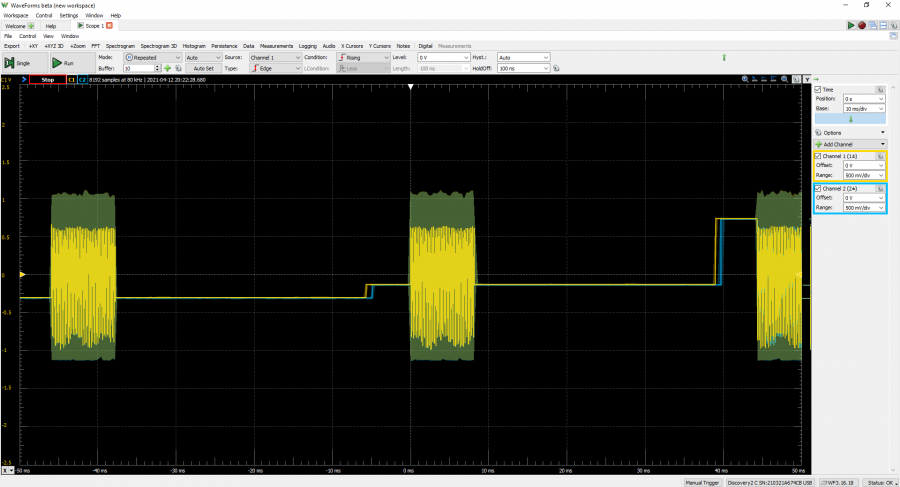Click the Single acquisition button
Image resolution: width=900 pixels, height=487 pixels.
[18, 63]
